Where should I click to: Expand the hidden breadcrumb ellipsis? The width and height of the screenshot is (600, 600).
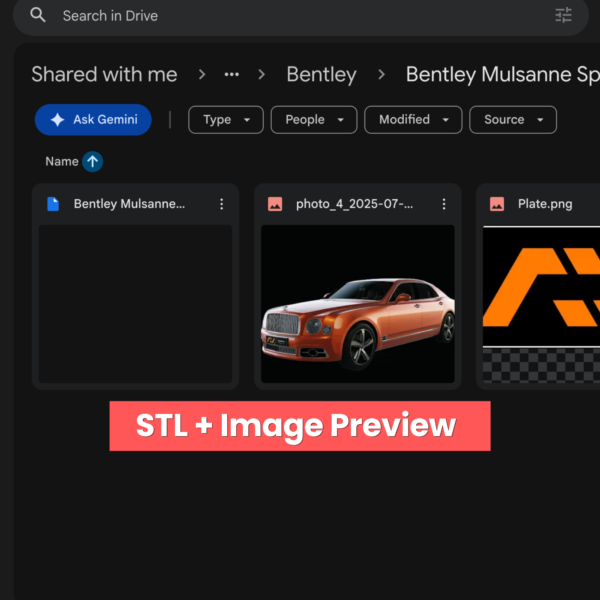point(232,74)
